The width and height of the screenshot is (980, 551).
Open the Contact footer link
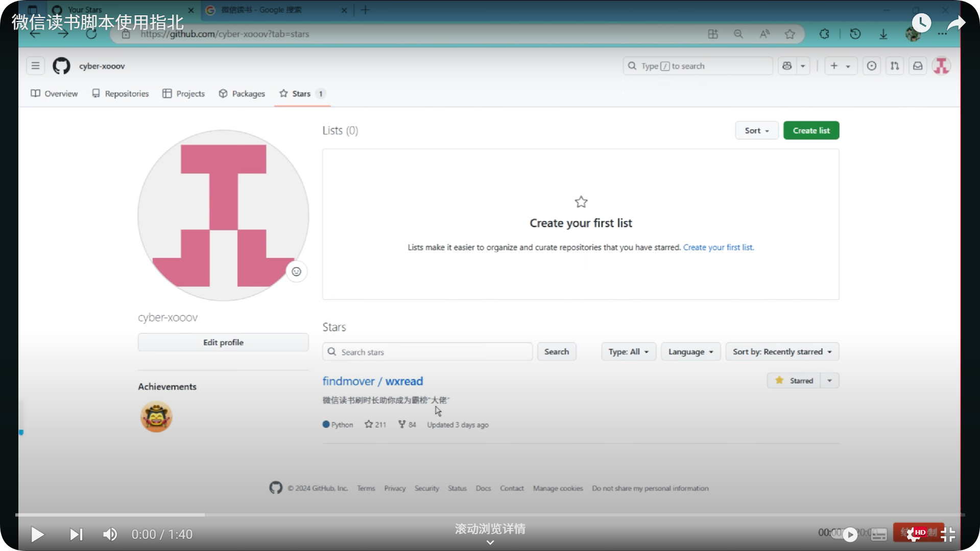pos(512,489)
